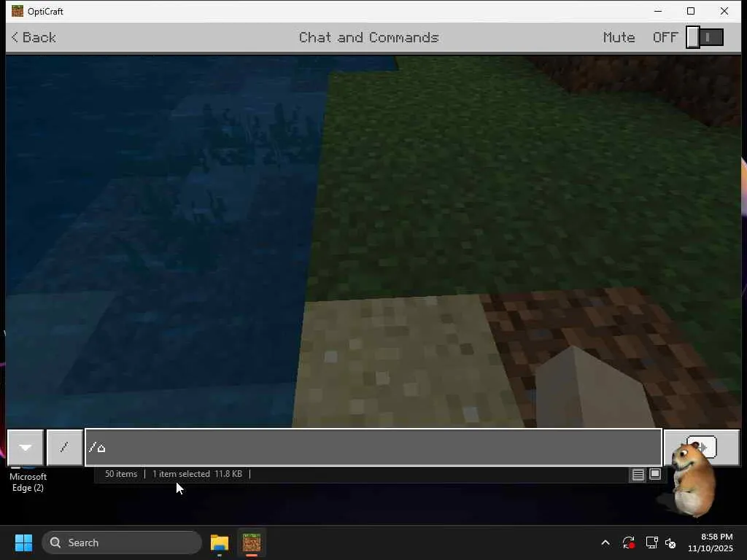Toggle the Mute switch
747x560 pixels.
click(705, 37)
